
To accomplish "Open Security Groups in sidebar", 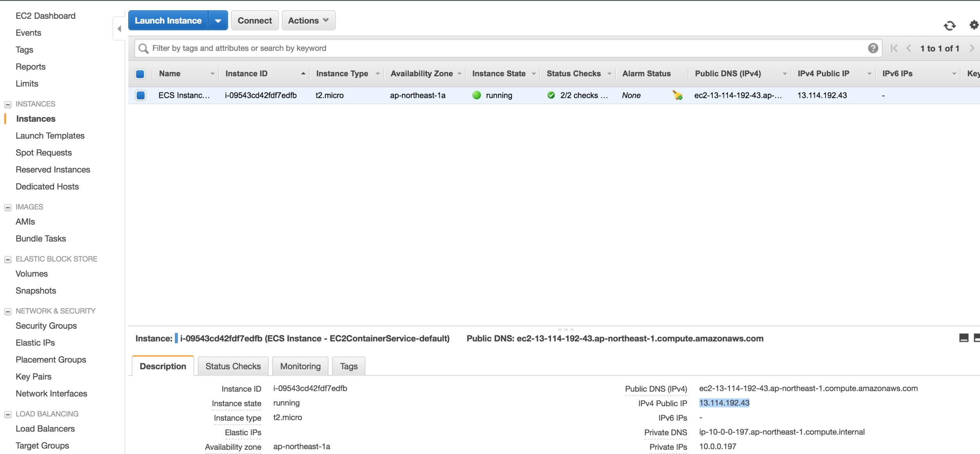I will coord(46,326).
